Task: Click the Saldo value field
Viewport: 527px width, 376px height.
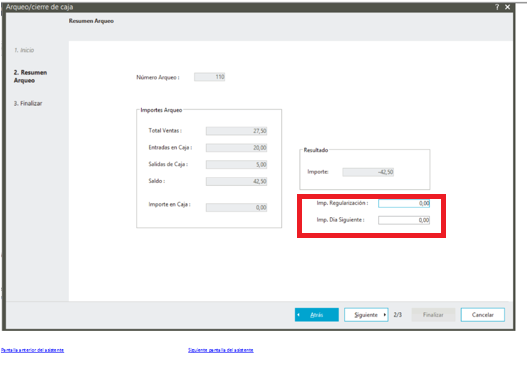Action: [x=236, y=181]
